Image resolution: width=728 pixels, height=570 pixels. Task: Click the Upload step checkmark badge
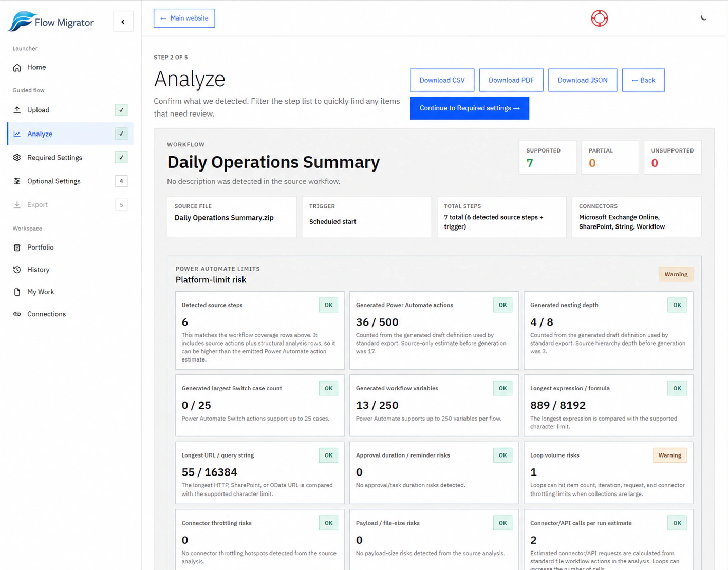[121, 110]
